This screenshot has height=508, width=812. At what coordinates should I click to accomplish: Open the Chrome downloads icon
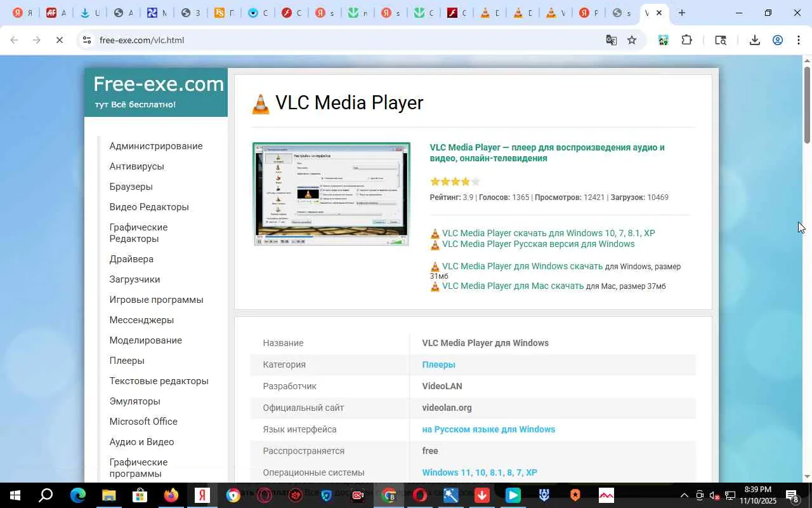(x=754, y=40)
